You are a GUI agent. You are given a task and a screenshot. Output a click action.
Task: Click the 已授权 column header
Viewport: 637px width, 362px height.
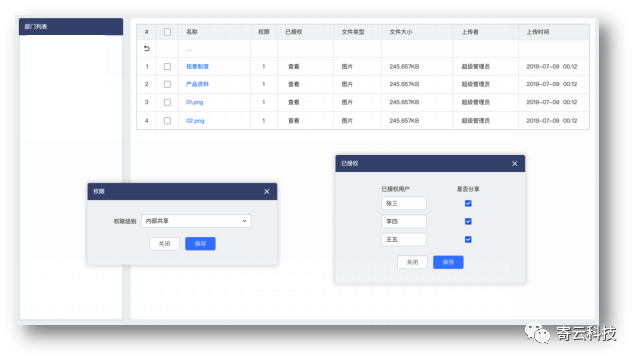click(x=293, y=32)
